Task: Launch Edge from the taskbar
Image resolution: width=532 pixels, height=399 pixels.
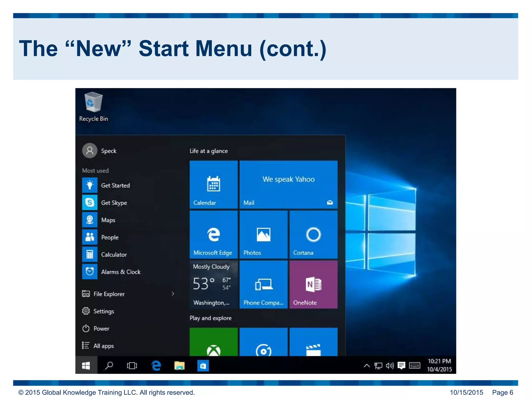Action: [x=156, y=365]
